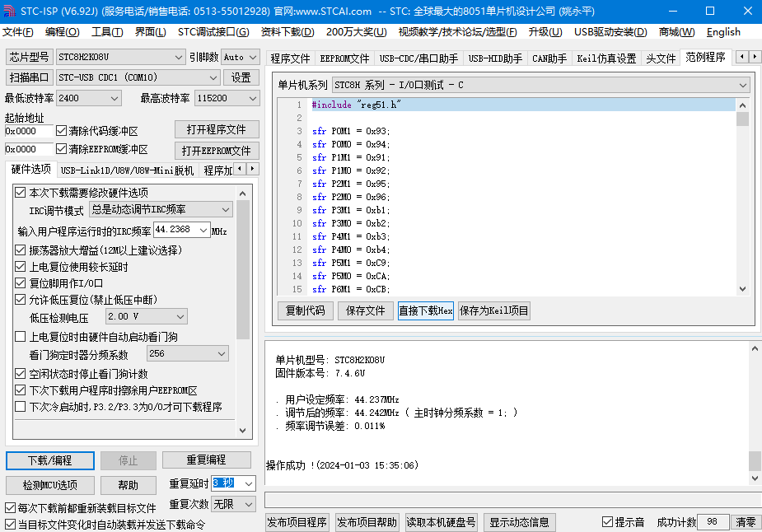Toggle 清除代码缓冲区 checkbox
This screenshot has width=762, height=532.
(62, 131)
